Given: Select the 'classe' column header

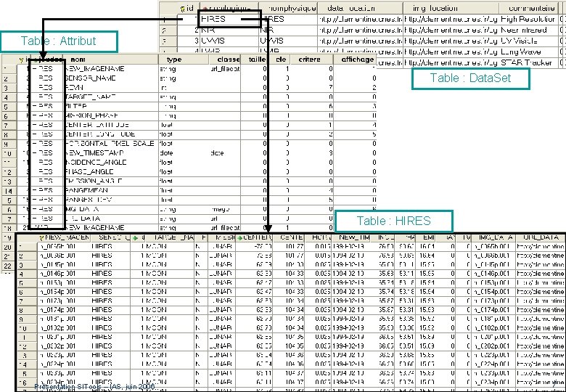Looking at the screenshot, I should click(x=224, y=60).
